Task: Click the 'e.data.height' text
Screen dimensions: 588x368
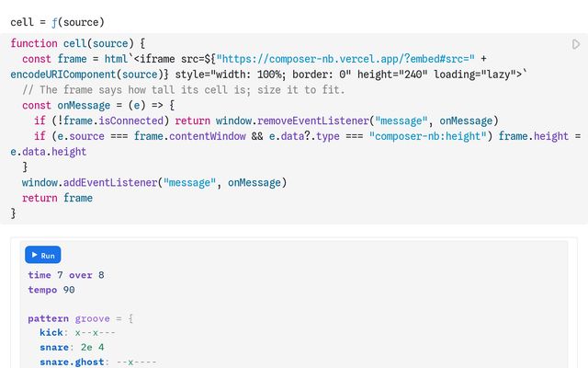Action: [49, 151]
